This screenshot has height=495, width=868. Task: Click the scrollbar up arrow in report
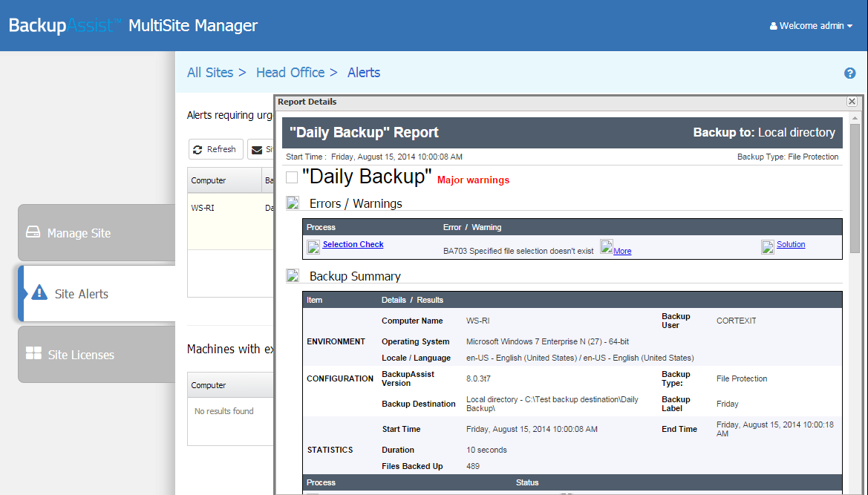click(855, 118)
